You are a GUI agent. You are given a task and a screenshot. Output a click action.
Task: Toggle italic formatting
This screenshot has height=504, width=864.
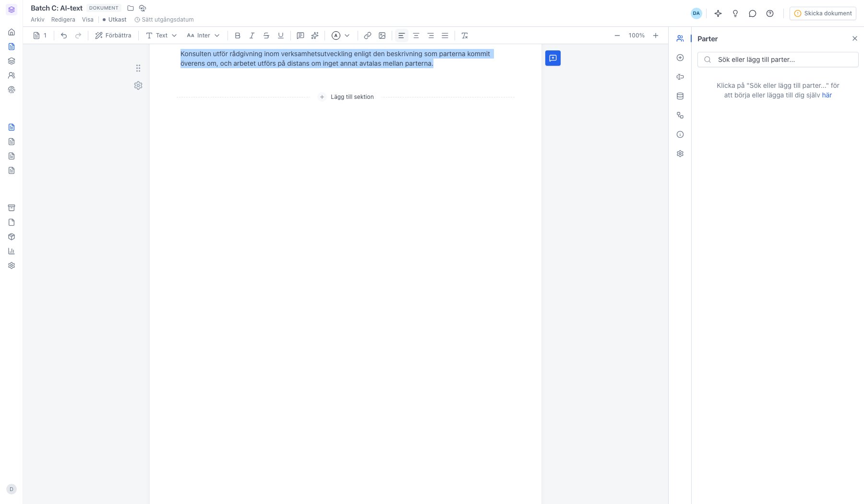click(x=252, y=36)
